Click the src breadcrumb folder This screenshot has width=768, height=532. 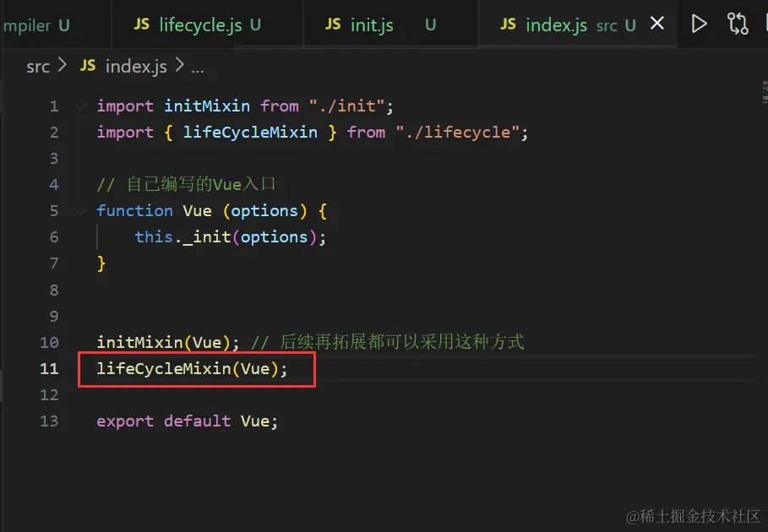pyautogui.click(x=38, y=66)
